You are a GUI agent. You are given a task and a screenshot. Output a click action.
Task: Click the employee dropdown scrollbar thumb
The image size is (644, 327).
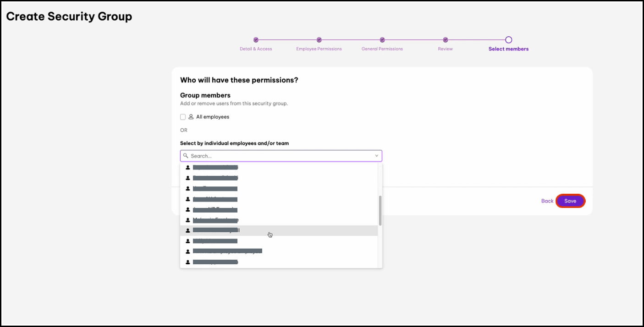[x=380, y=211]
